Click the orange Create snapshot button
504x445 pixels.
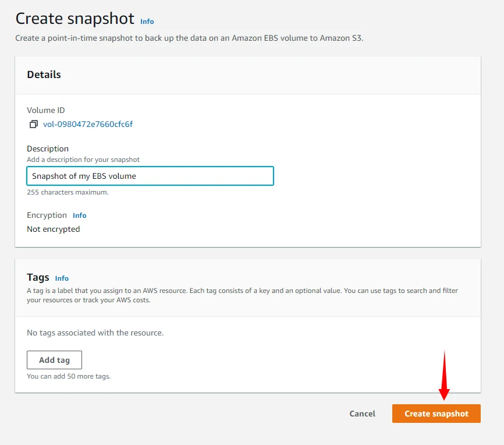coord(436,414)
